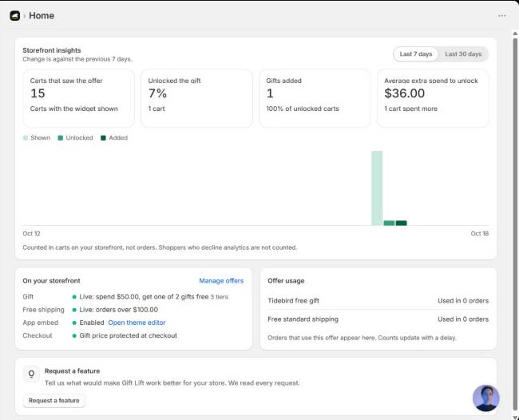This screenshot has width=519, height=420.
Task: Open the Unlocked the gift card
Action: tap(196, 98)
